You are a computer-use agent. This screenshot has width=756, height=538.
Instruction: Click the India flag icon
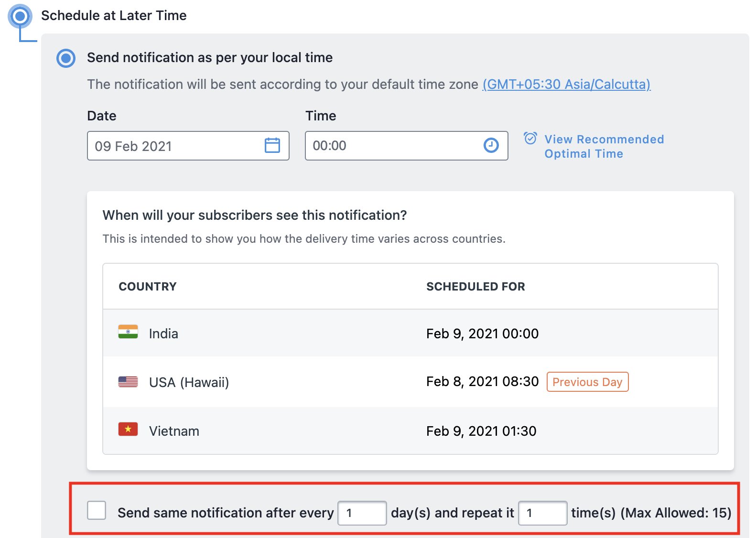point(128,332)
